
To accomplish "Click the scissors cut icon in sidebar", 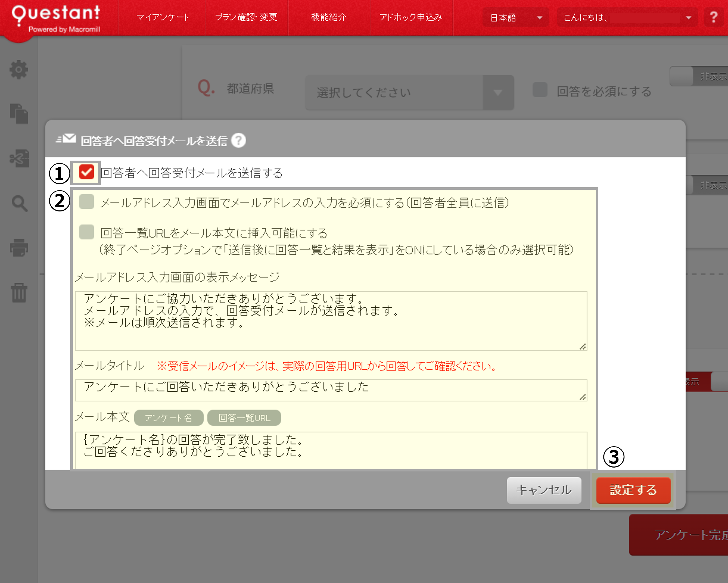I will tap(19, 159).
